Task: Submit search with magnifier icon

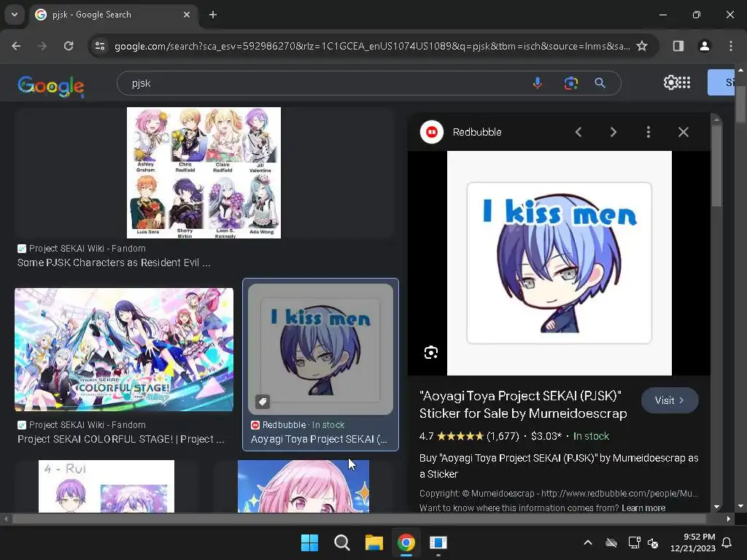Action: coord(600,83)
